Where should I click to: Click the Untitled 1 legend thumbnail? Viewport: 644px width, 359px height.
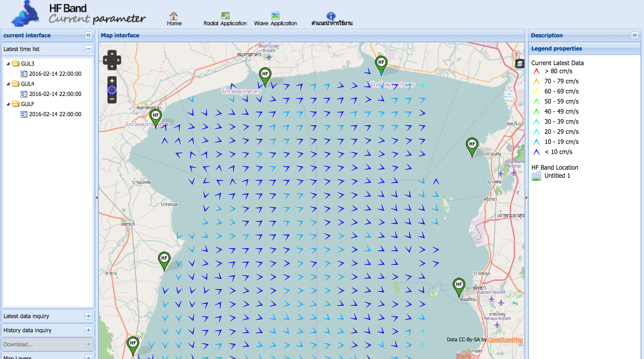(x=536, y=176)
